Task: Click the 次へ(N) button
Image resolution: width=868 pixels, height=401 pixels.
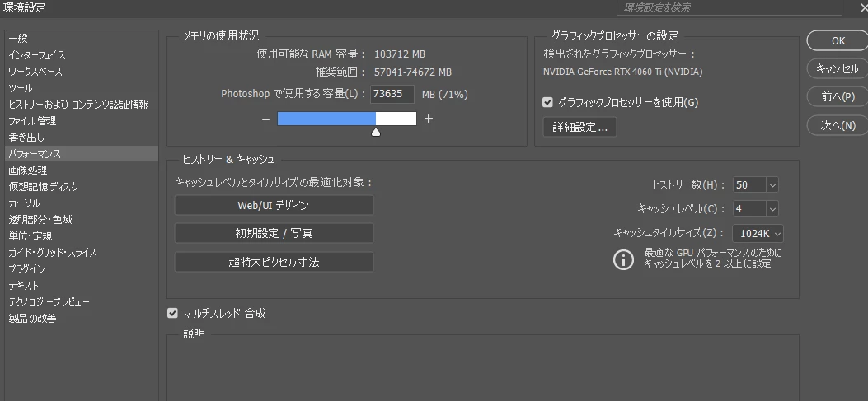Action: [x=838, y=125]
